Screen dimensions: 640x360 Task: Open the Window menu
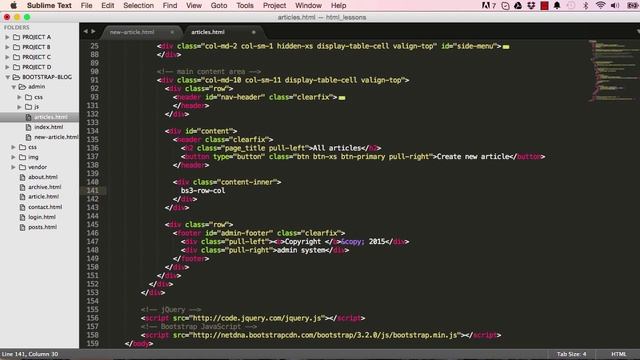click(x=309, y=5)
